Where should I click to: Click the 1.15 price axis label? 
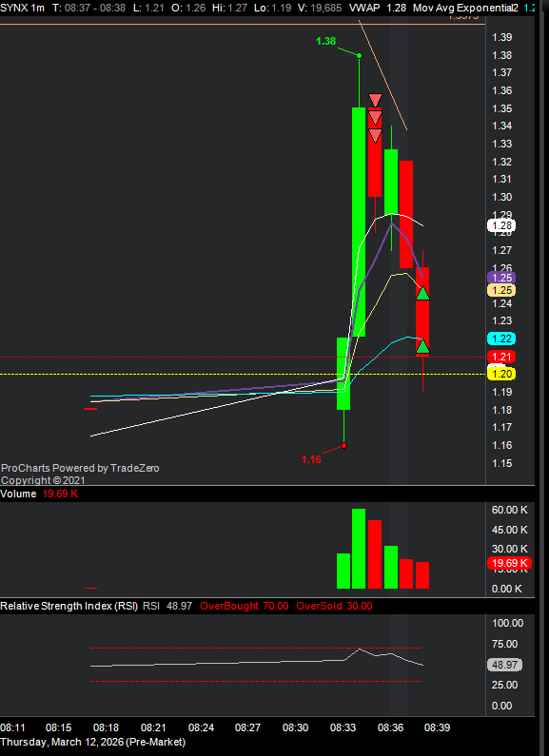(x=501, y=463)
